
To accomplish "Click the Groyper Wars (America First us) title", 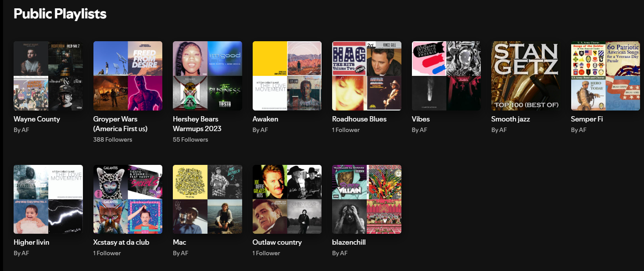I will point(120,124).
